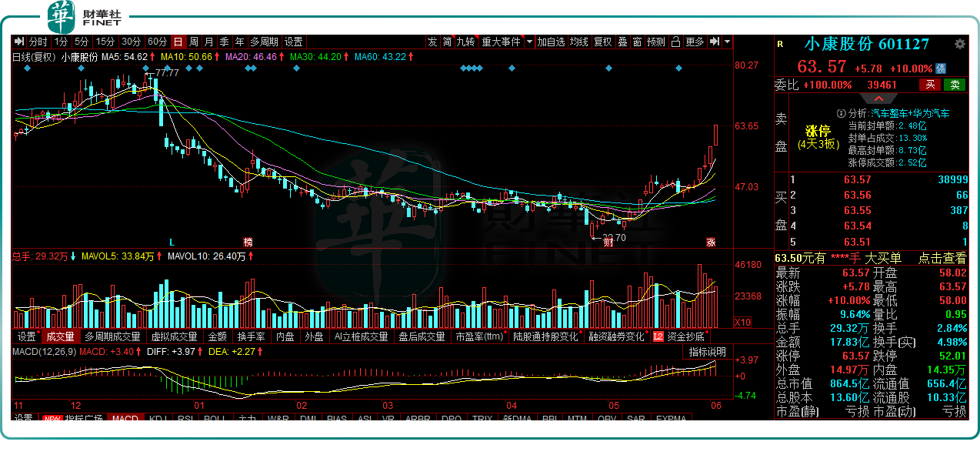The height and width of the screenshot is (455, 980).
Task: Select the 60分 period
Action: click(157, 42)
